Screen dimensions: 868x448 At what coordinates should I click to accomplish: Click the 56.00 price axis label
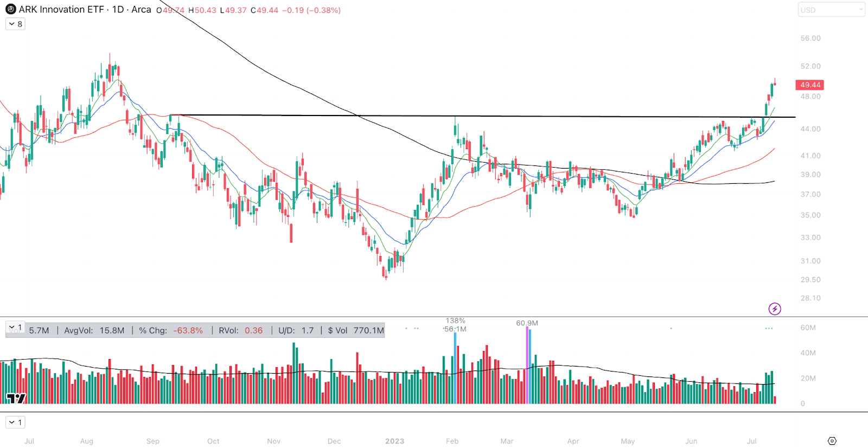810,39
